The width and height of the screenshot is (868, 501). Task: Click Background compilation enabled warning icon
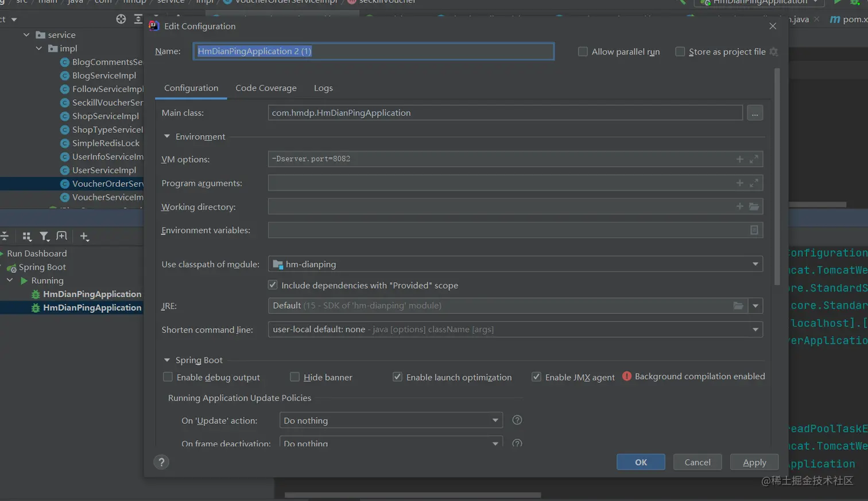(627, 376)
